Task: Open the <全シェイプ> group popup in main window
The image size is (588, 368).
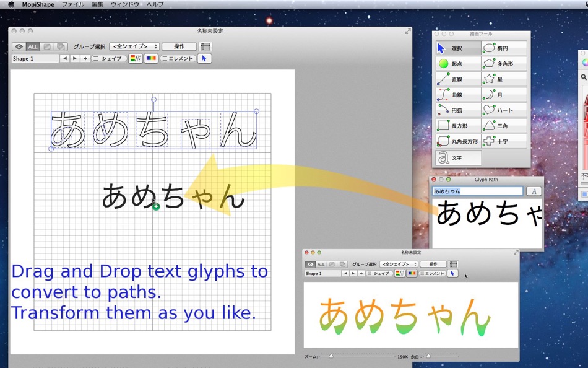Action: (x=134, y=46)
